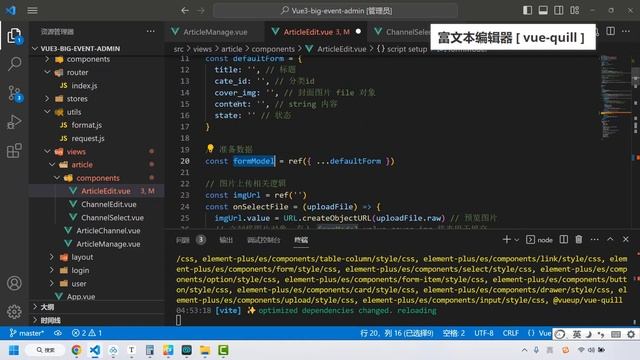Change the CRLF line ending
Viewport: 640px width, 360px height.
point(511,333)
